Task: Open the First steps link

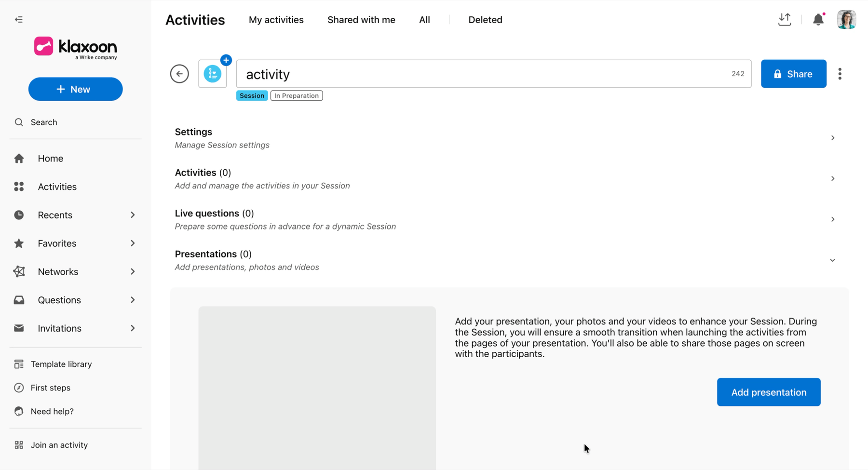Action: [51, 388]
